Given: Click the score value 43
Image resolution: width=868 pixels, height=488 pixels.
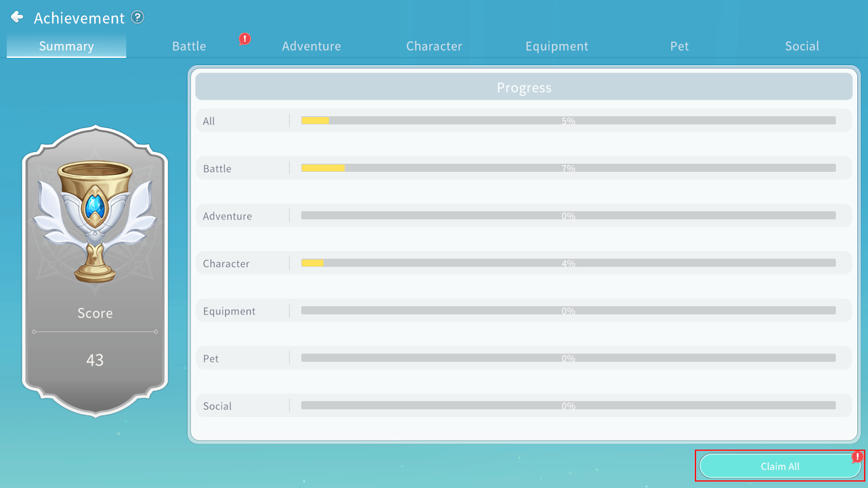Looking at the screenshot, I should (x=95, y=360).
